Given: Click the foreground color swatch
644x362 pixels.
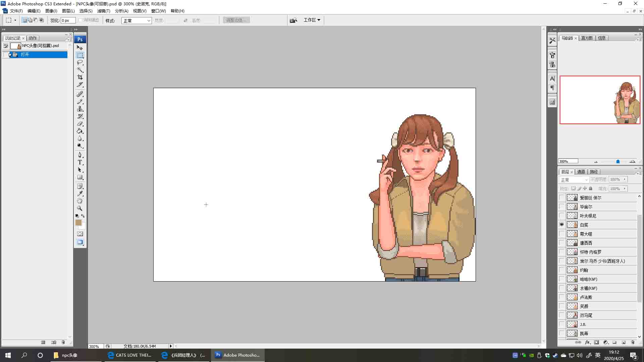Looking at the screenshot, I should (78, 223).
